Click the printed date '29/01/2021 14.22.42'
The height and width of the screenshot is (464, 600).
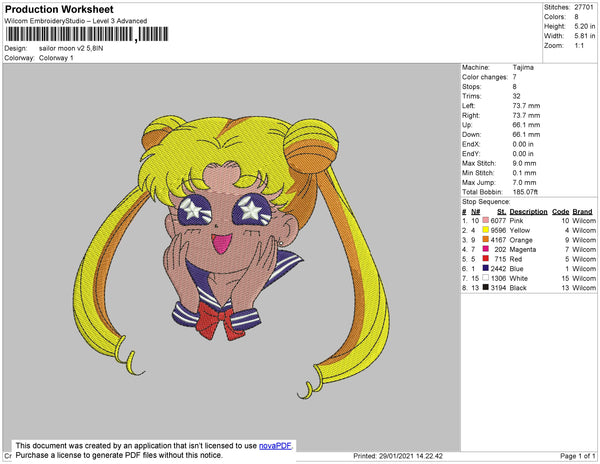(x=411, y=456)
